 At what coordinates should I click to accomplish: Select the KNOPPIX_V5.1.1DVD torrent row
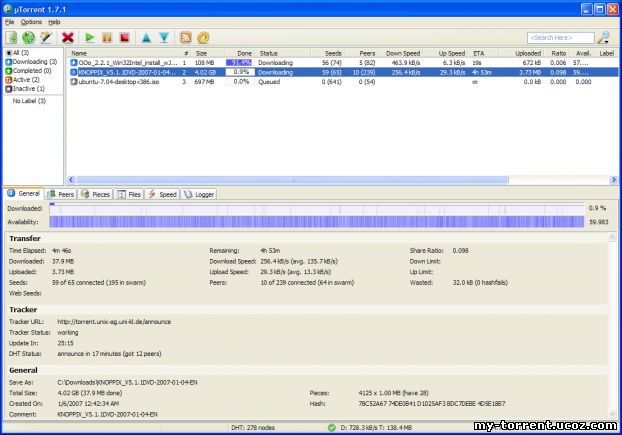click(343, 72)
